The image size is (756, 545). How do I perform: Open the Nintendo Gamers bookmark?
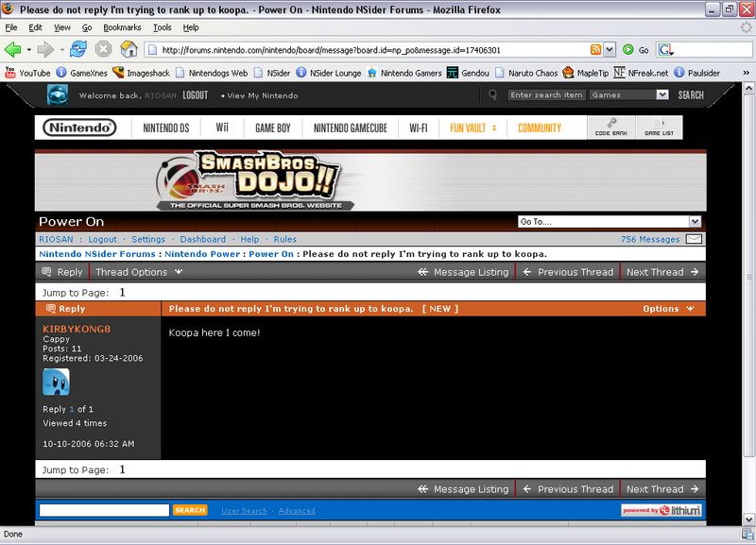tap(404, 73)
